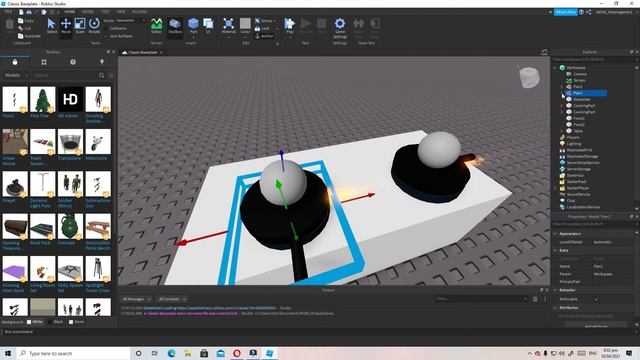Click the Cut icon in Clipboard

pos(20,28)
